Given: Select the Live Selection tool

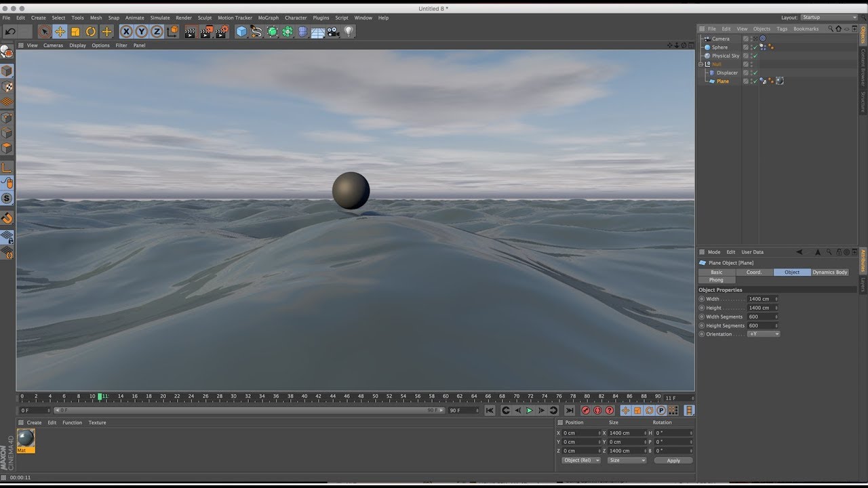Looking at the screenshot, I should point(44,31).
